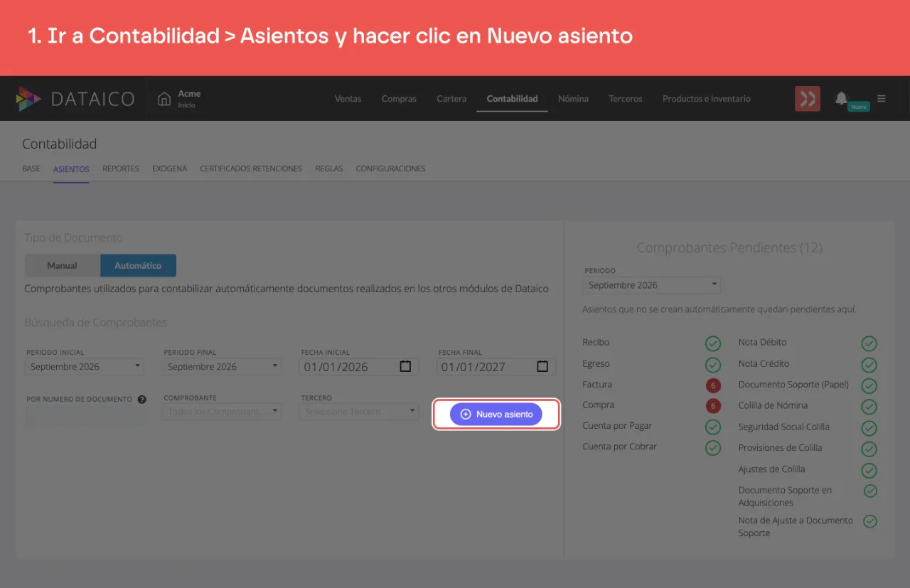Viewport: 910px width, 588px height.
Task: Click the Nota Débito check icon
Action: [x=869, y=344]
